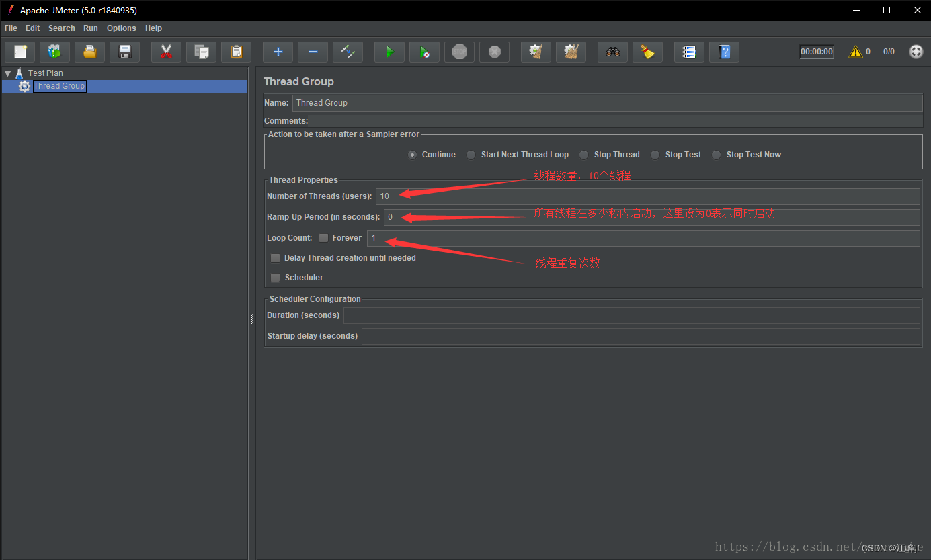Click the New test plan icon
Screen dimensions: 931x560
[x=19, y=52]
